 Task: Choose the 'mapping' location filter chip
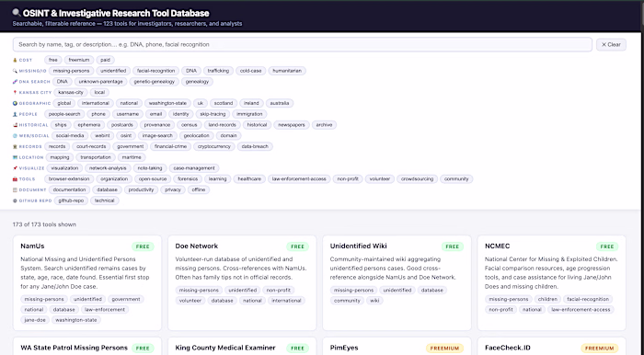(60, 157)
